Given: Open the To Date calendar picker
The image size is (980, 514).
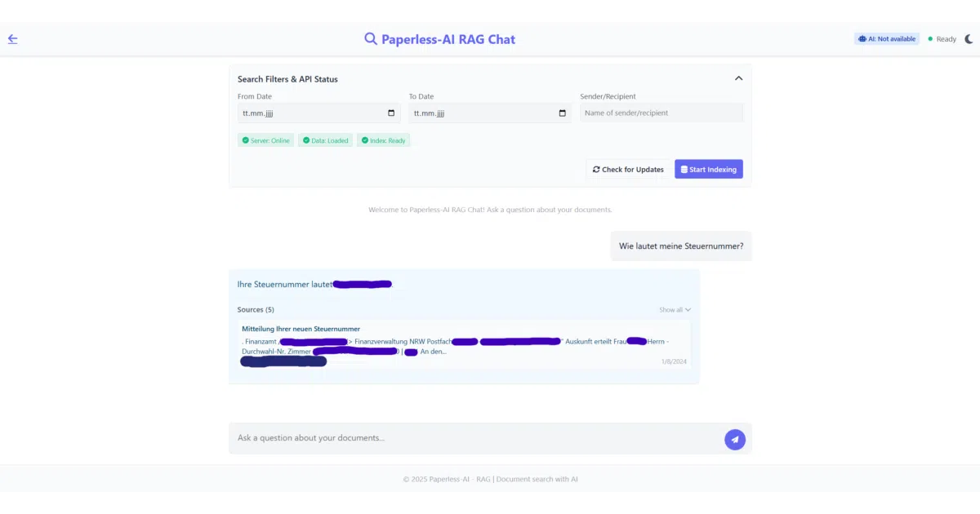Looking at the screenshot, I should 562,113.
